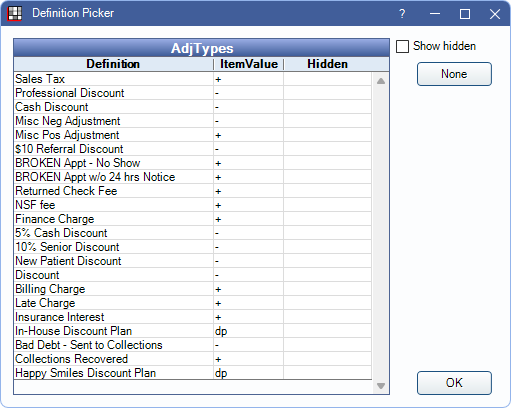Click the help question mark icon
511x408 pixels.
click(x=402, y=14)
